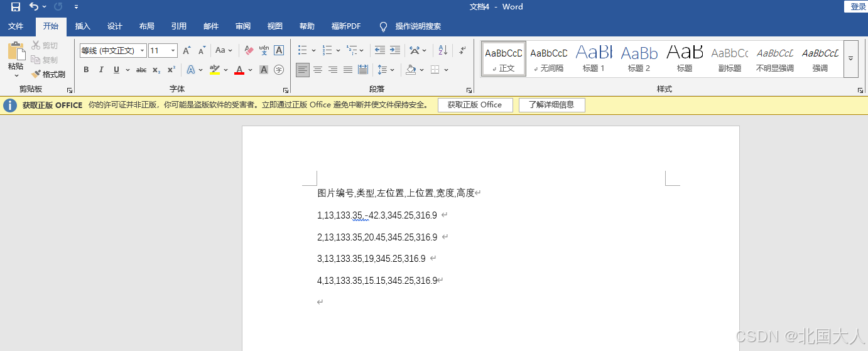The height and width of the screenshot is (351, 868).
Task: Click the Text Effects glowing A icon
Action: click(x=191, y=70)
